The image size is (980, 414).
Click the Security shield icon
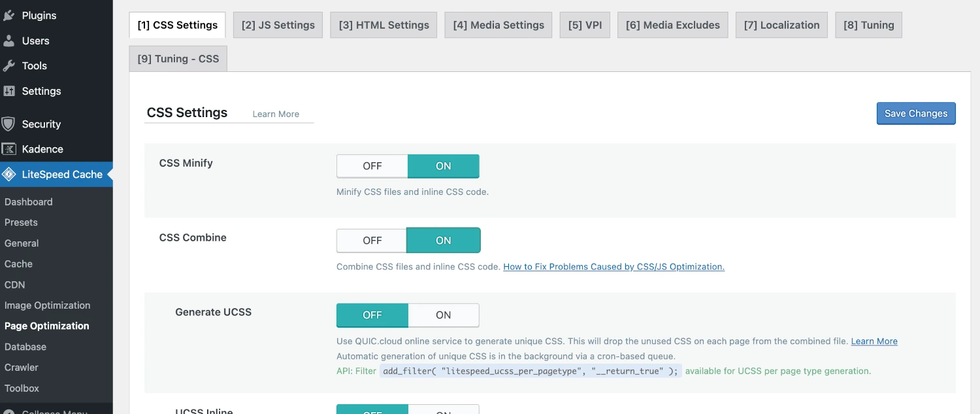pos(8,124)
